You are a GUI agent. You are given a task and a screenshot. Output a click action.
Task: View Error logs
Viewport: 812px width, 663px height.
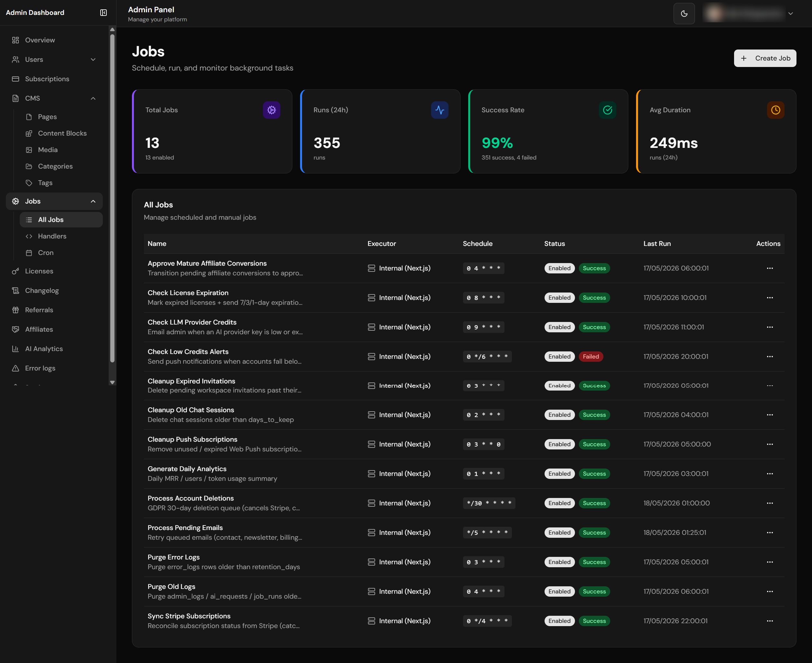pos(54,368)
